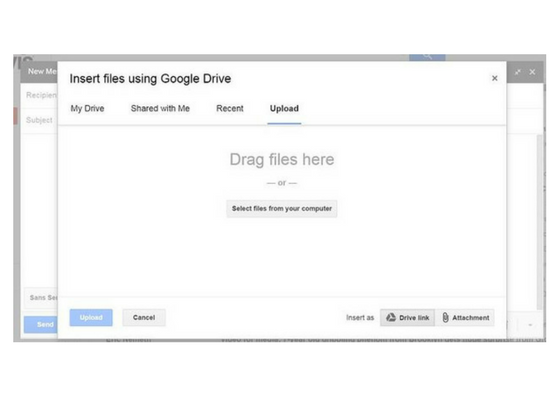Click the Drag files here drop area

(282, 211)
